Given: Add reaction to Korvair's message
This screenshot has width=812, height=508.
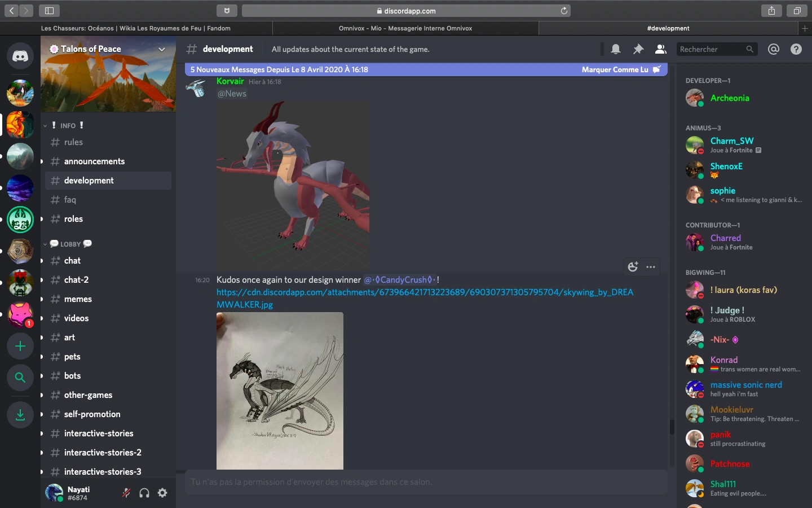Looking at the screenshot, I should point(633,267).
